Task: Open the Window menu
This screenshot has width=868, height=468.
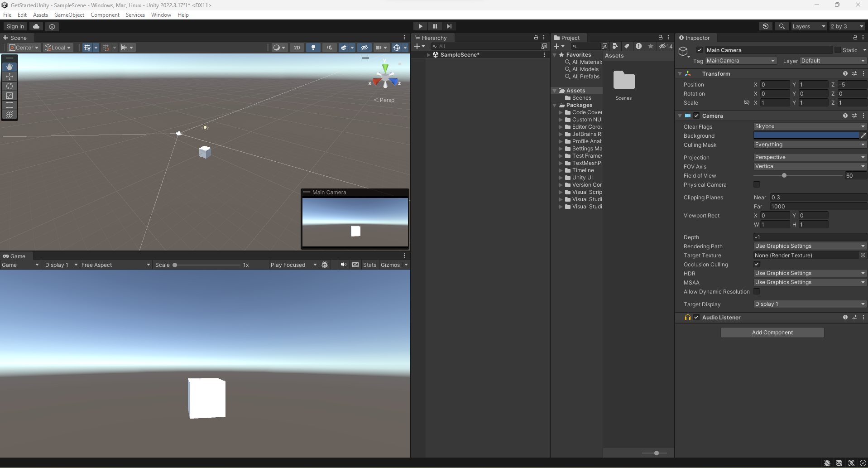Action: click(161, 15)
